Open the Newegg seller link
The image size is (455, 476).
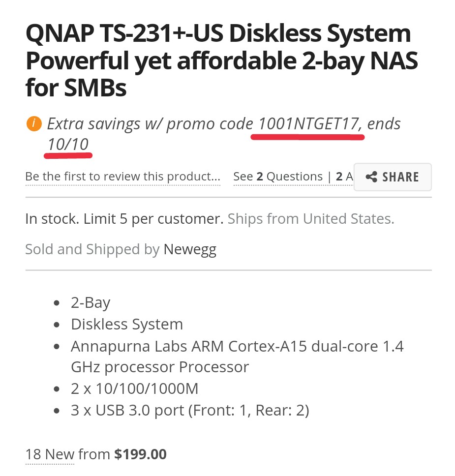(x=190, y=249)
